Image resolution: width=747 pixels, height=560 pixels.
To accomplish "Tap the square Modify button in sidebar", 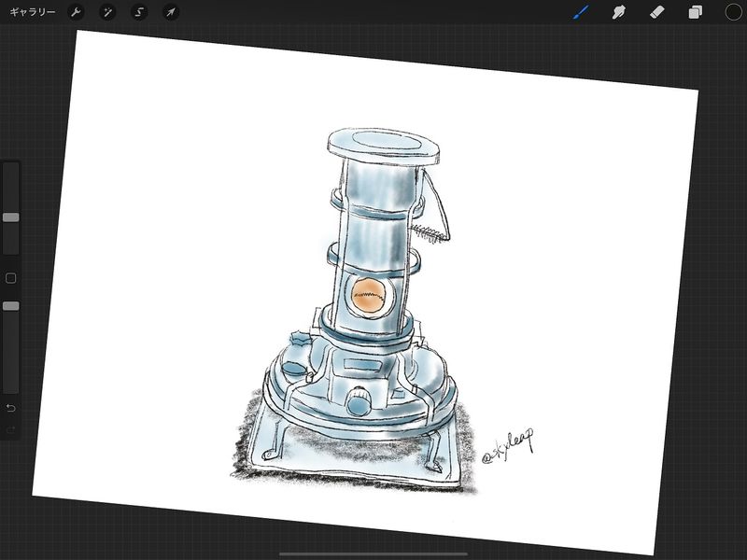I will (10, 278).
